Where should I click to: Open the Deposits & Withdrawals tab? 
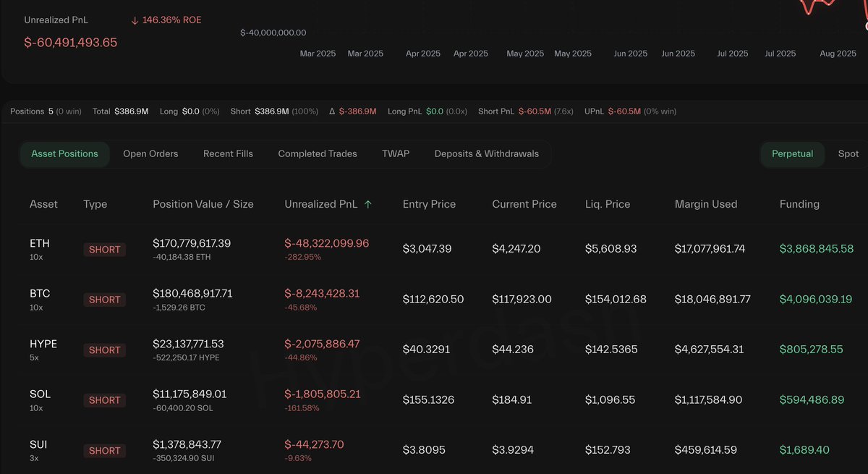[x=485, y=153]
